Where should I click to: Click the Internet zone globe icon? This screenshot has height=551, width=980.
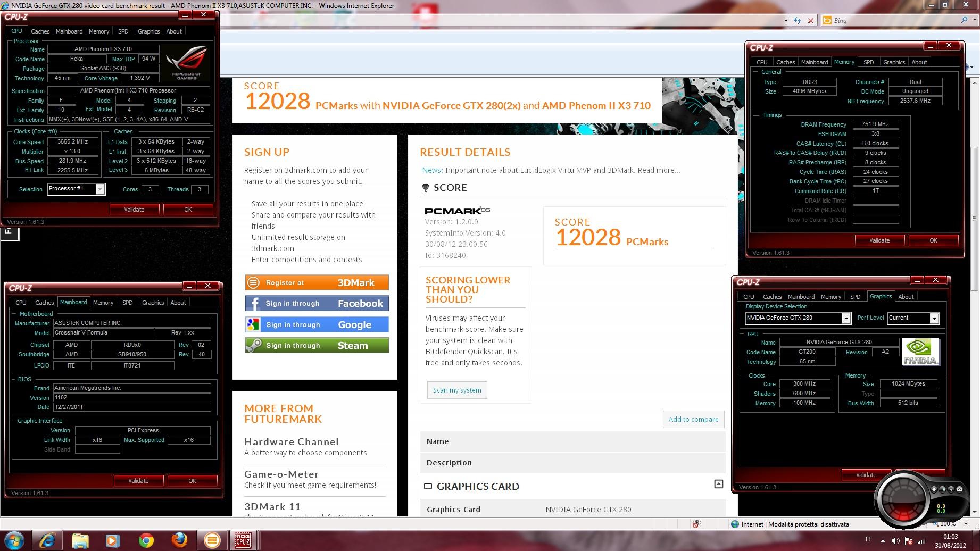coord(735,524)
